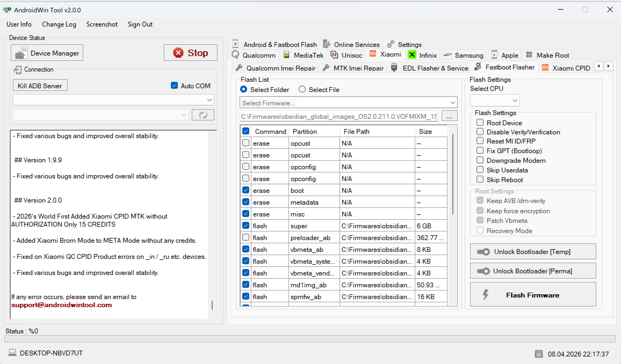621x364 pixels.
Task: Click Unlock Bootloader [Perma] button
Action: (x=533, y=271)
